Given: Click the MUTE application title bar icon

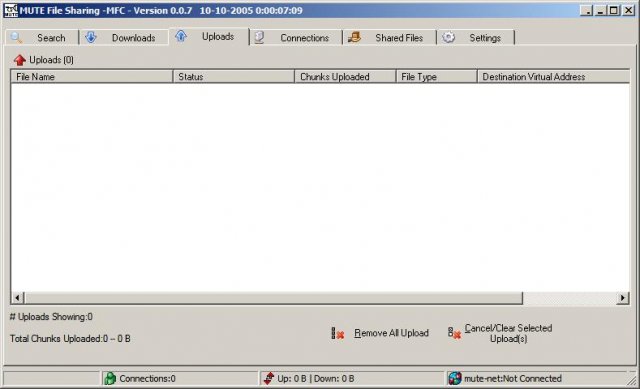Looking at the screenshot, I should [x=11, y=11].
